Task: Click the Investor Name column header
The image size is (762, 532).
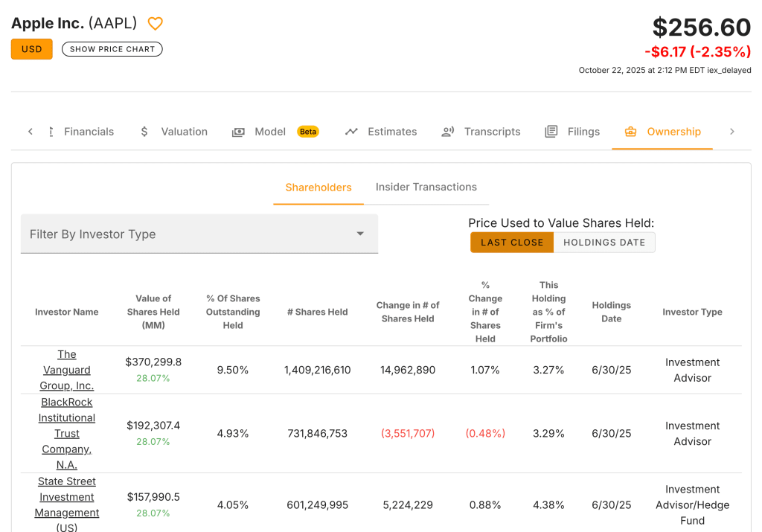Action: [66, 312]
